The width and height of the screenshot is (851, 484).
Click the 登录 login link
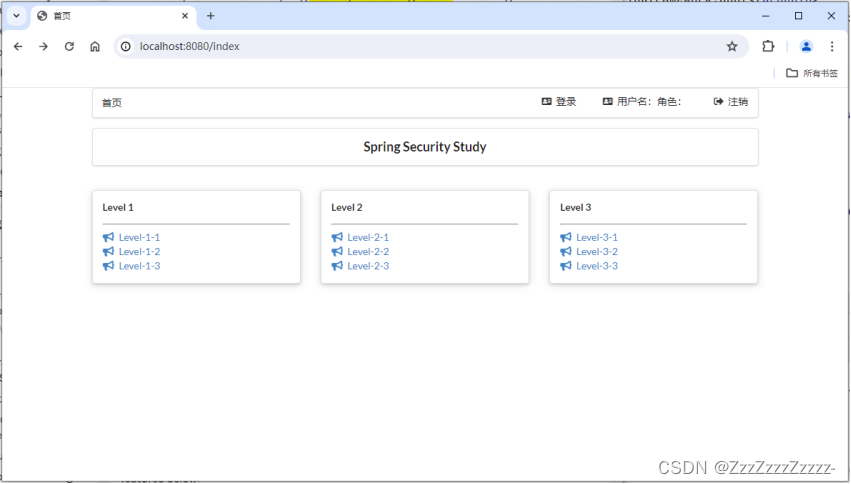pyautogui.click(x=559, y=102)
